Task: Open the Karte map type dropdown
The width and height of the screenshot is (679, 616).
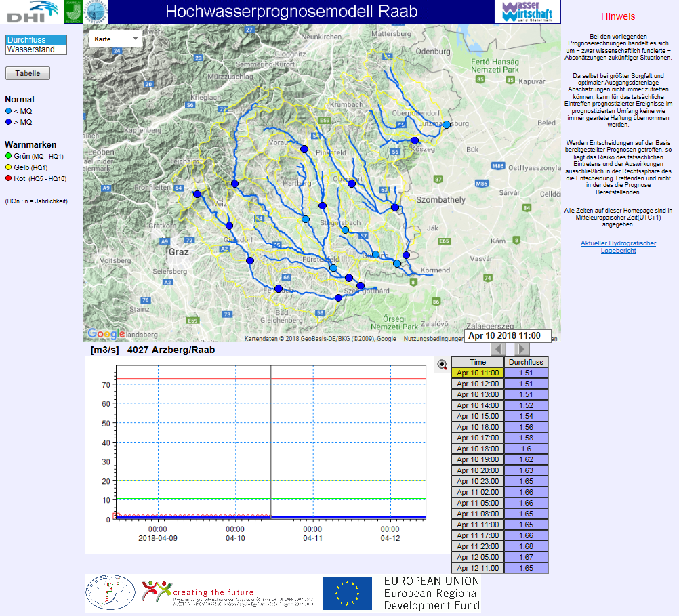Action: pos(115,39)
